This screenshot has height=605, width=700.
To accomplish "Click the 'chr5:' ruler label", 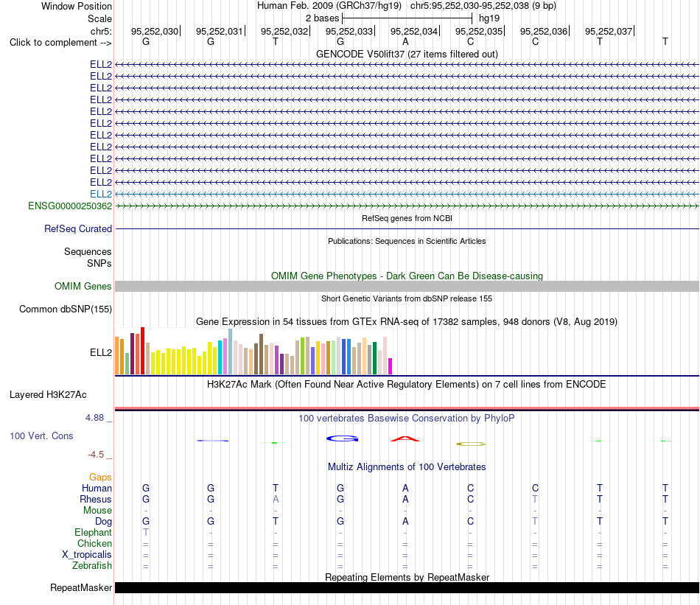I will coord(101,31).
